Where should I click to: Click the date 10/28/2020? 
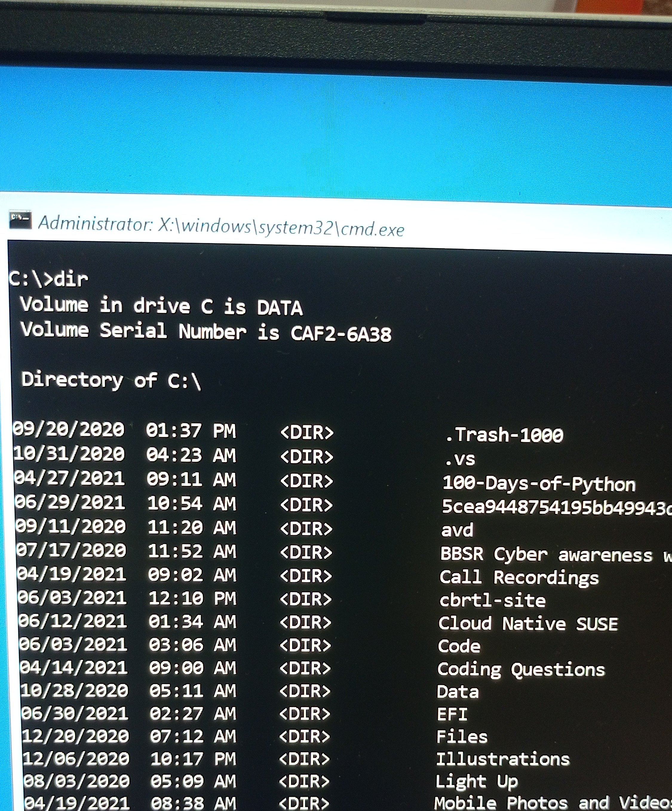75,691
